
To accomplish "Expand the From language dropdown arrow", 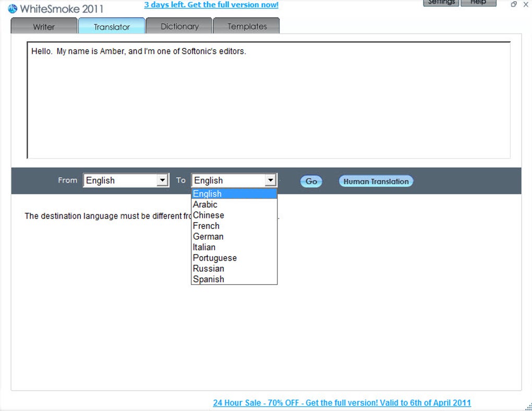I will (x=163, y=180).
